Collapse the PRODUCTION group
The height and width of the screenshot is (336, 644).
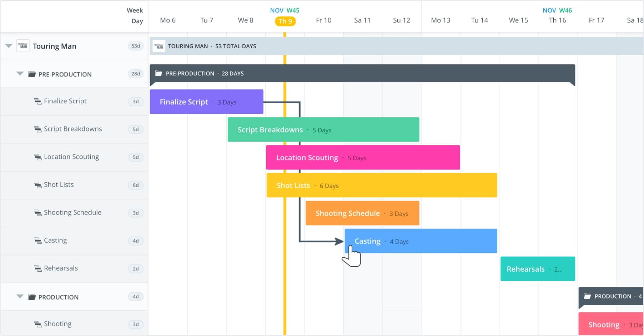(x=20, y=297)
